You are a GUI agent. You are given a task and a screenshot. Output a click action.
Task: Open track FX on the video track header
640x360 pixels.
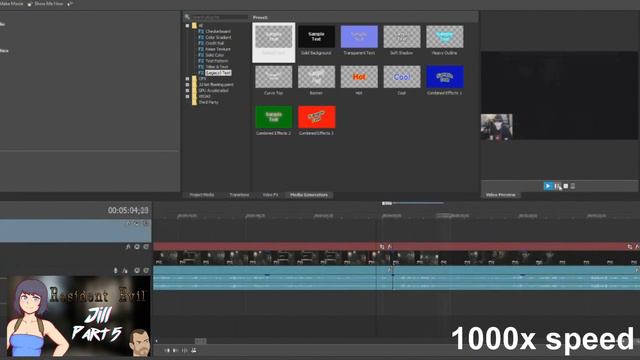pyautogui.click(x=128, y=247)
